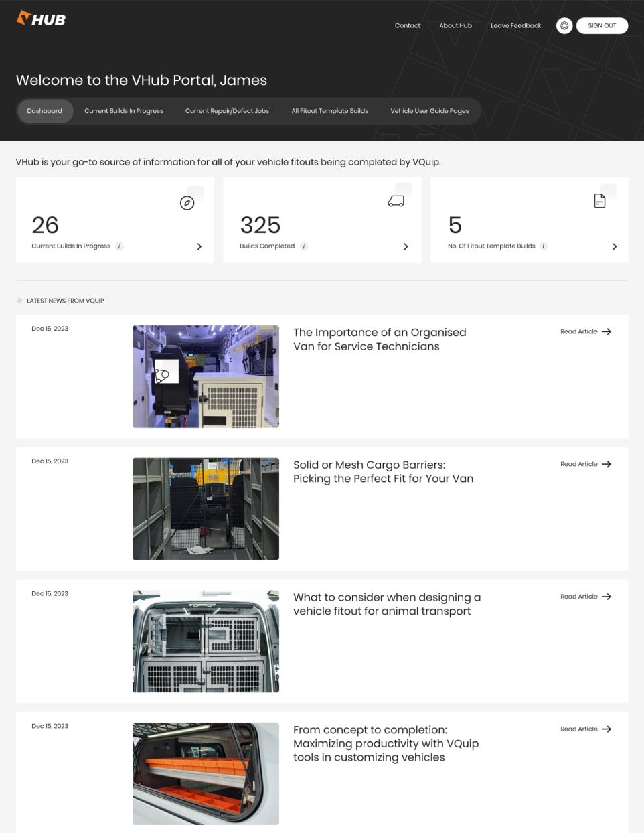
Task: Expand the Builds Completed card chevron
Action: (x=406, y=246)
